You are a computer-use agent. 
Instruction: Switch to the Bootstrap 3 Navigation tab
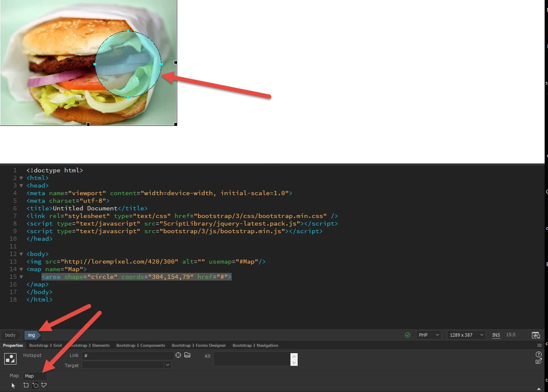(255, 346)
